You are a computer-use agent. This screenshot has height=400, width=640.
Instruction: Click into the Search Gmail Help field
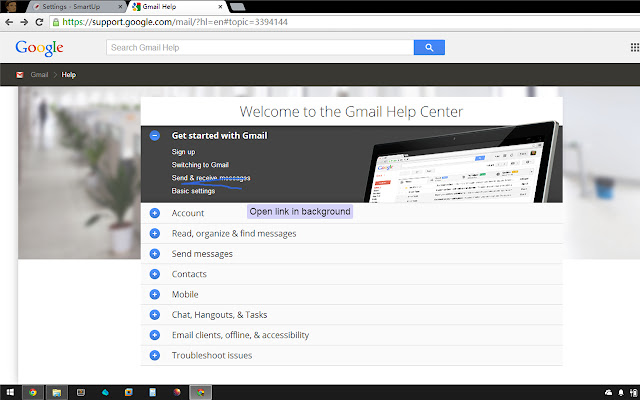(260, 47)
